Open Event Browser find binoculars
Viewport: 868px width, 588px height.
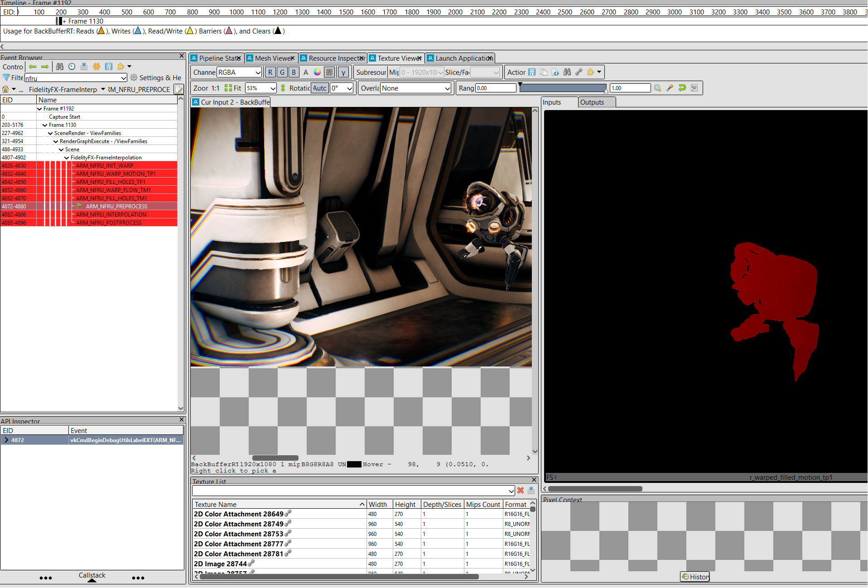(x=60, y=67)
